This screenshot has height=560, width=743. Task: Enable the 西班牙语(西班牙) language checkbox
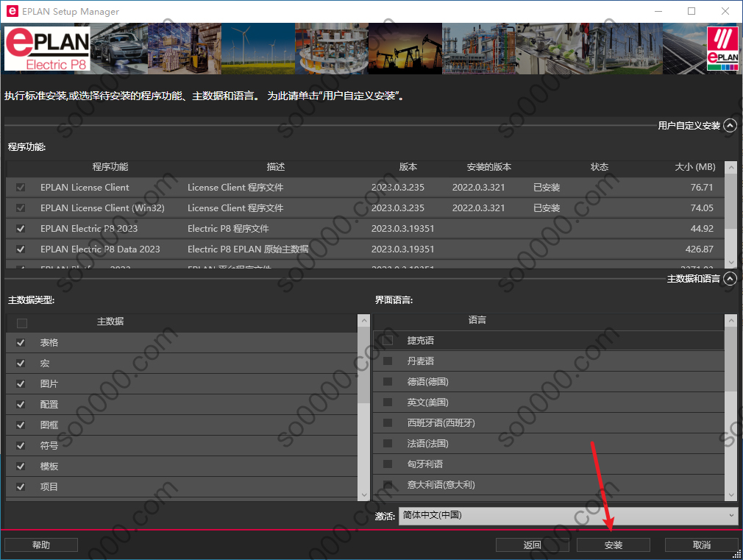388,423
